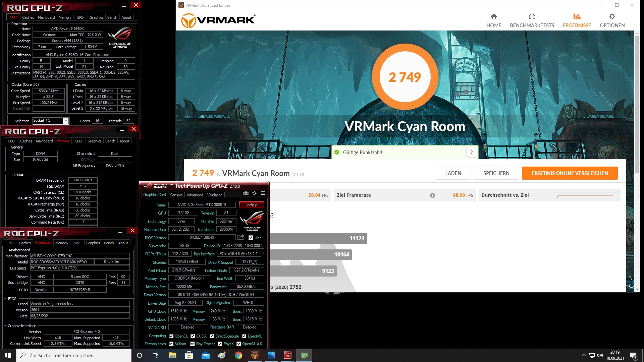Click Bus Interface question mark in GPU-Z

coord(263,254)
